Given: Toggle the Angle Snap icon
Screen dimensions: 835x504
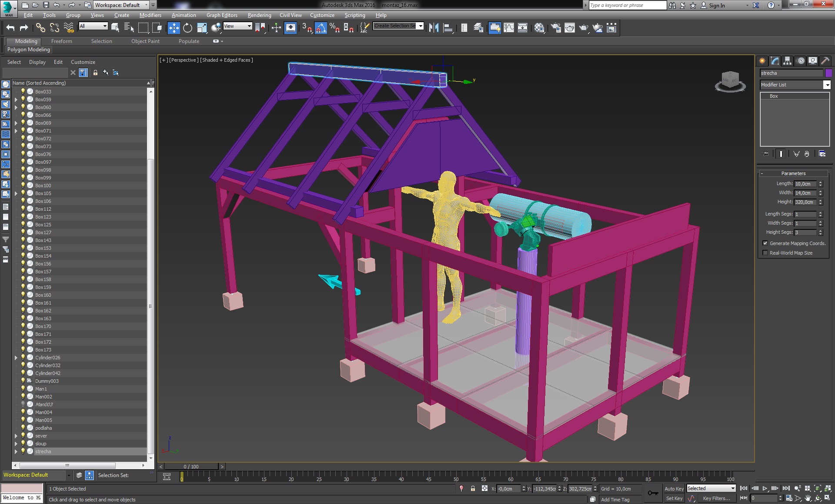Looking at the screenshot, I should 321,28.
